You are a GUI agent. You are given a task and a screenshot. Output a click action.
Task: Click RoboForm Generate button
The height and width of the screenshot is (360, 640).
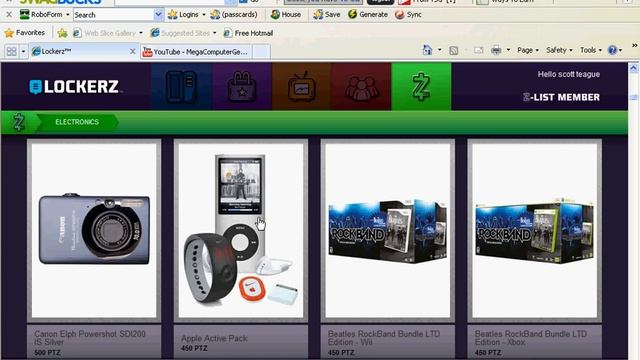coord(368,15)
